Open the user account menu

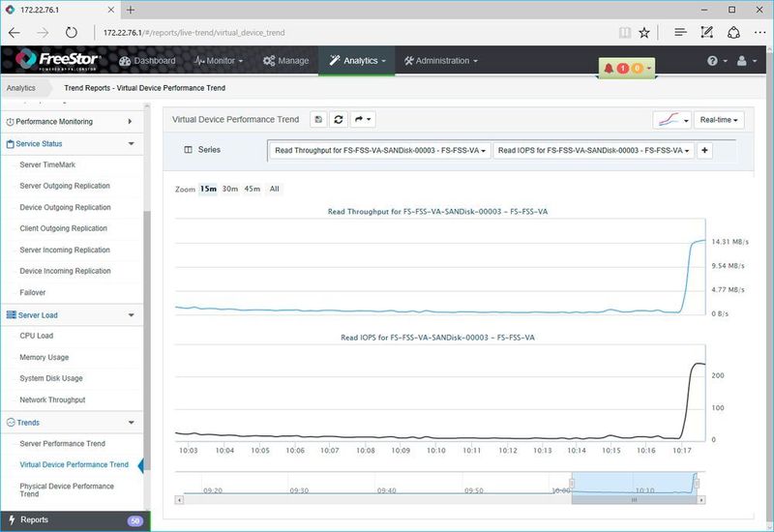[746, 61]
